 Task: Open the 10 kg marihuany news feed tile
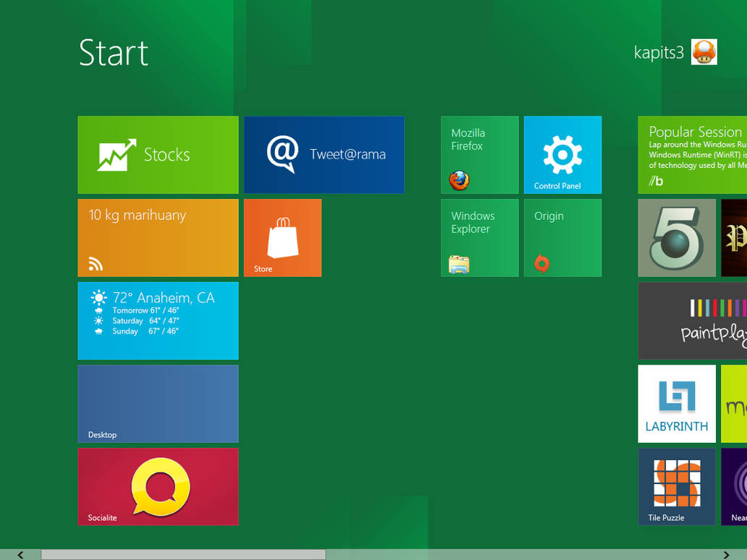(x=159, y=237)
